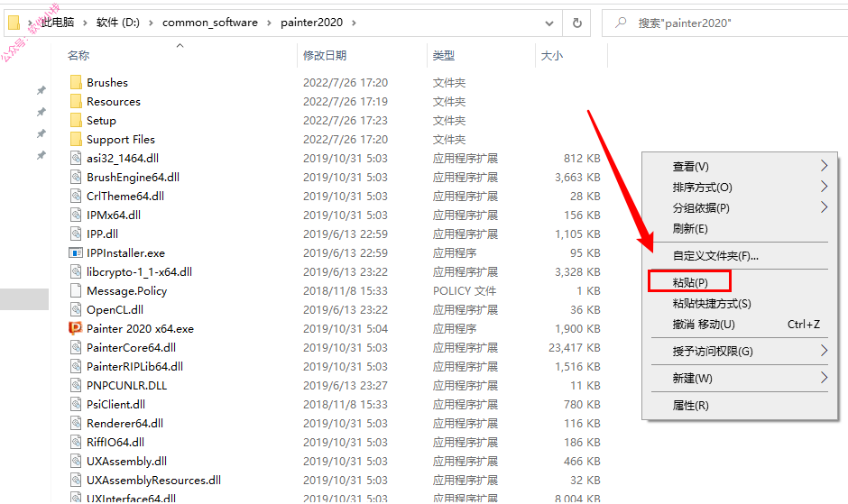This screenshot has height=504, width=848.
Task: Open the address bar history dropdown
Action: point(549,23)
